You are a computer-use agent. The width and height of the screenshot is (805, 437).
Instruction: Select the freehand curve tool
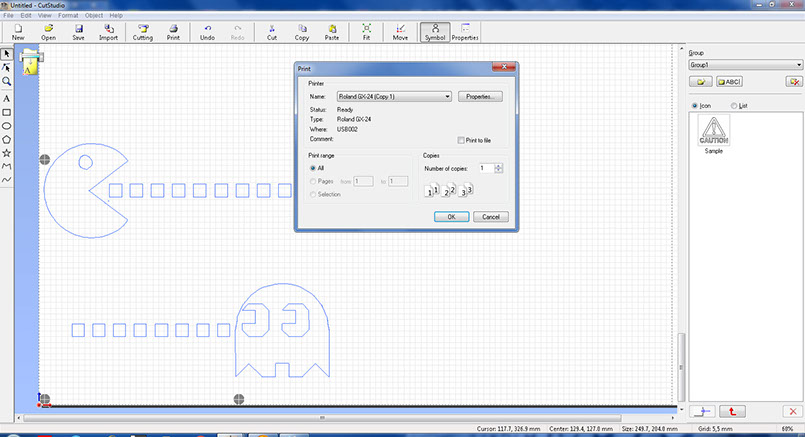click(x=7, y=180)
